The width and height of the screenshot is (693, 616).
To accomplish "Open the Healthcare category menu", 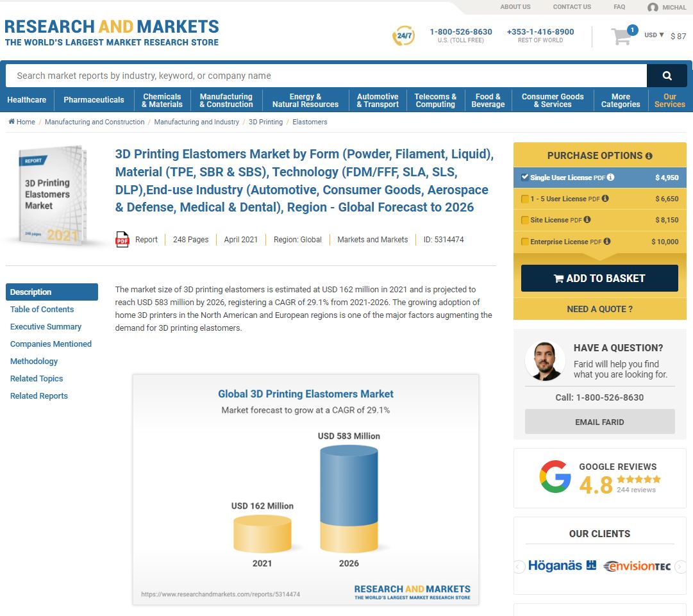I will [x=27, y=100].
